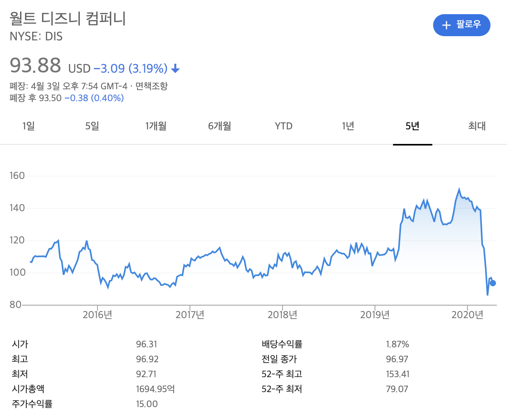Click the 52-주 최저 label
Image resolution: width=507 pixels, height=420 pixels.
282,389
